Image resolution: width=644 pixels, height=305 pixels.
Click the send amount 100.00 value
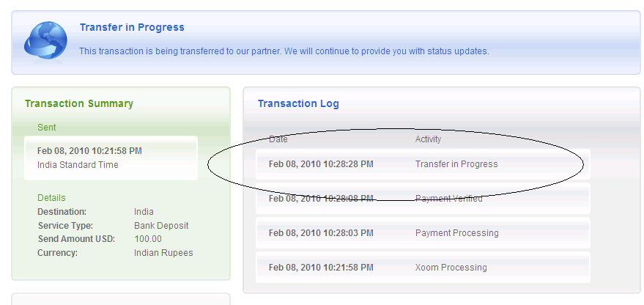click(148, 239)
